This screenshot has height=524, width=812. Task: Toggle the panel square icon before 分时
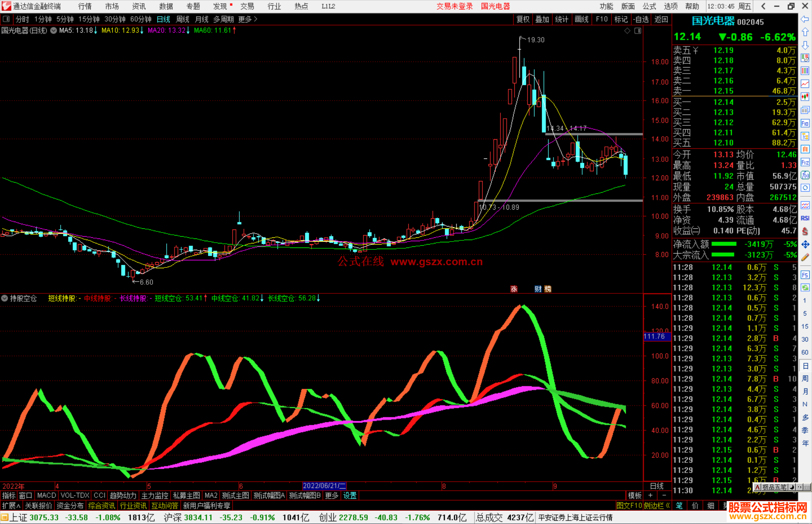pos(6,19)
